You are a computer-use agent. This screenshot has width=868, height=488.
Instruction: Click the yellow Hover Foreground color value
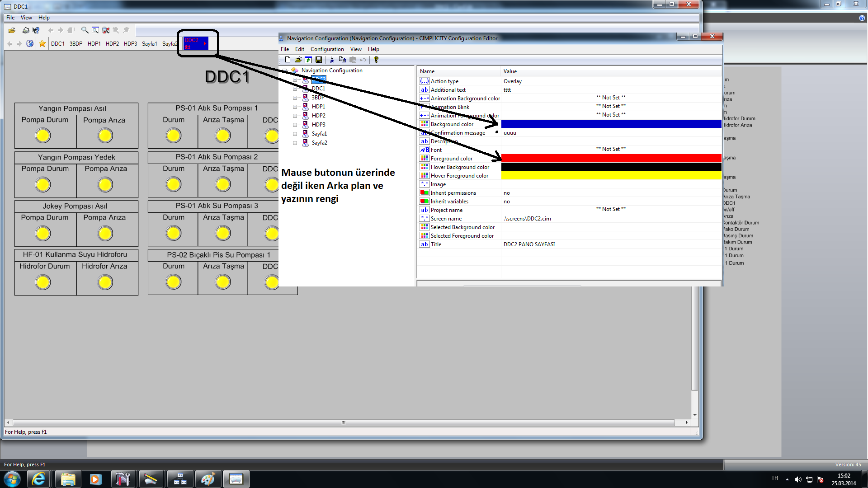[611, 175]
